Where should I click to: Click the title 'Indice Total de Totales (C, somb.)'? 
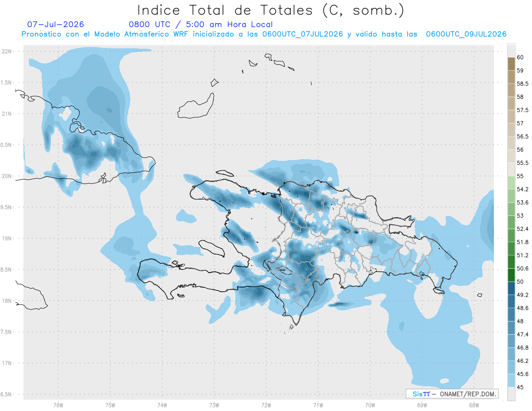pos(270,10)
